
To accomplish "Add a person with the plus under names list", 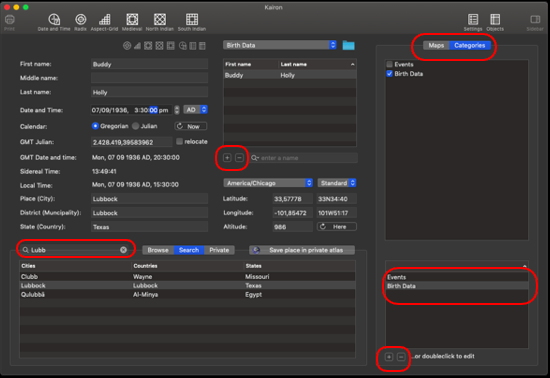I will point(227,158).
